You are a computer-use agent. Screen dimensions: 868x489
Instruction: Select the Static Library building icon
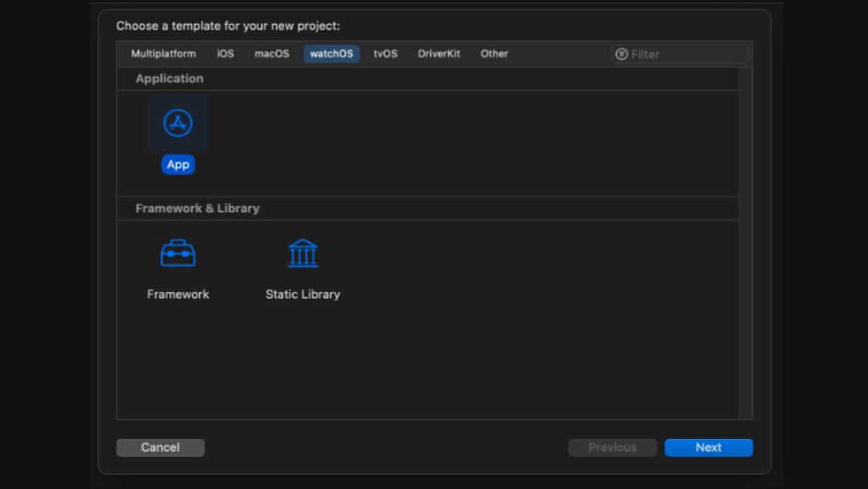(x=303, y=253)
